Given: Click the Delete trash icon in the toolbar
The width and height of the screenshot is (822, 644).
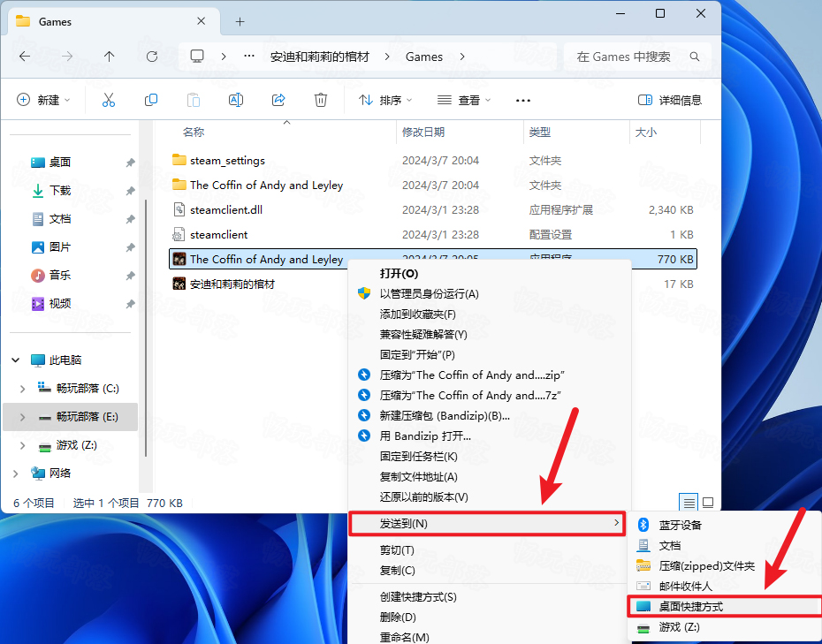Looking at the screenshot, I should click(321, 100).
